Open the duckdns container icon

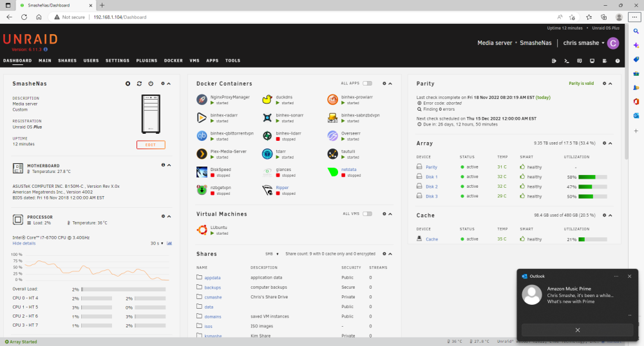coord(267,100)
